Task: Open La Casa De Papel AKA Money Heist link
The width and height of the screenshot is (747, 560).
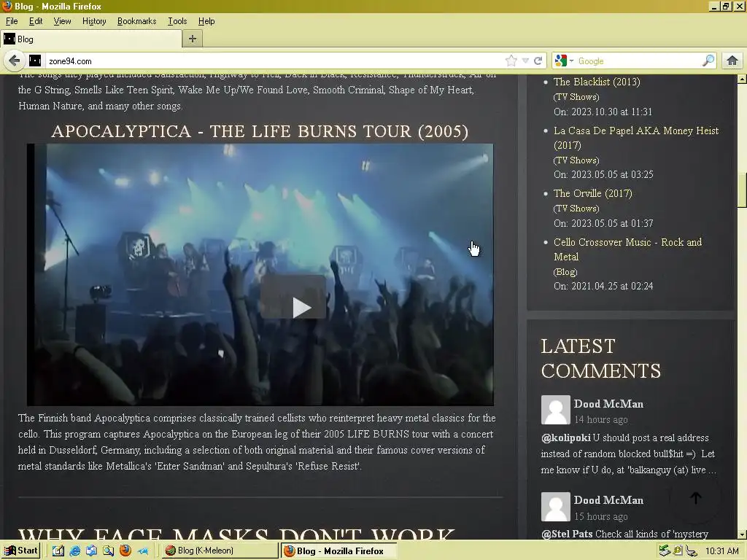Action: tap(636, 138)
